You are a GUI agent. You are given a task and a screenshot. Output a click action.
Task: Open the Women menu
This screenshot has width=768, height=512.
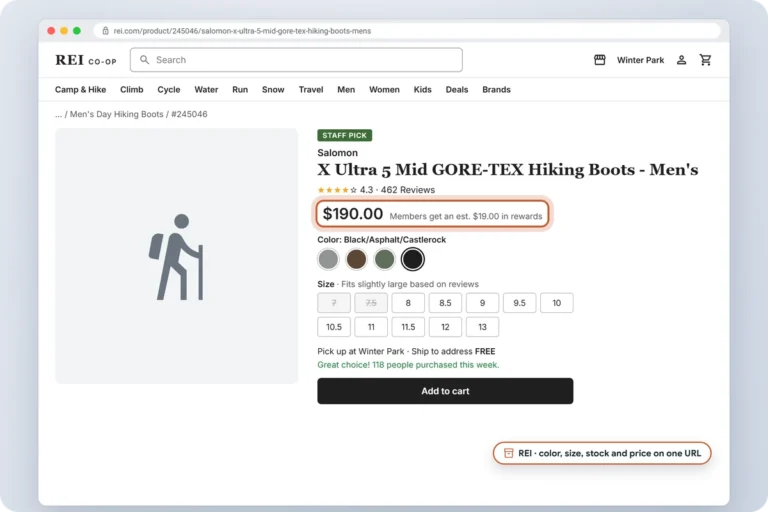click(384, 90)
